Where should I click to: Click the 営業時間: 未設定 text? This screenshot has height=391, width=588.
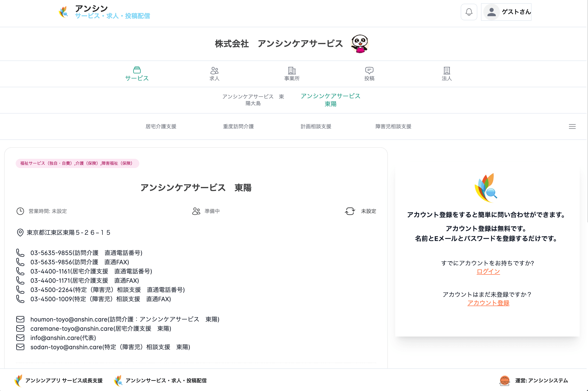pyautogui.click(x=48, y=211)
